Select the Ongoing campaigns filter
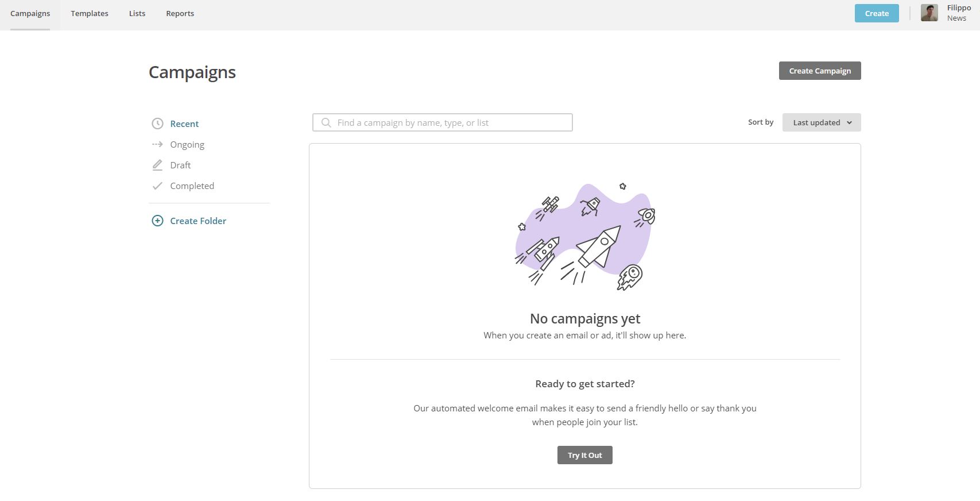 (x=187, y=144)
